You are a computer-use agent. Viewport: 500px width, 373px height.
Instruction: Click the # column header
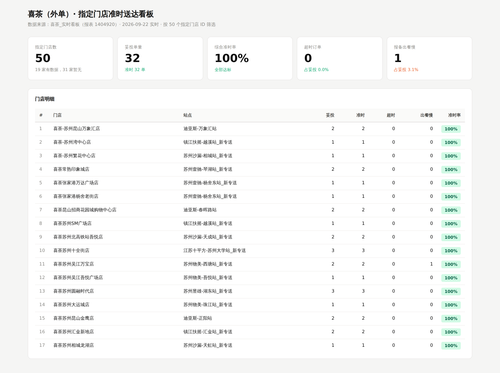click(x=41, y=115)
